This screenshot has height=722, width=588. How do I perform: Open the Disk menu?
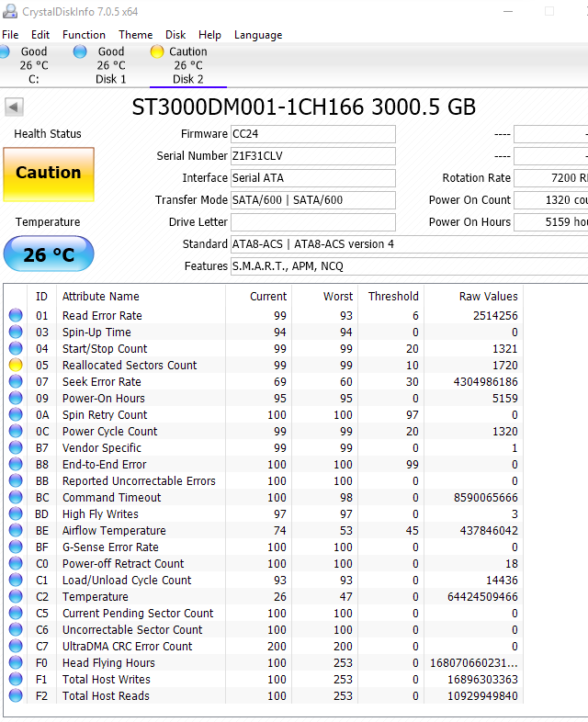(x=175, y=35)
